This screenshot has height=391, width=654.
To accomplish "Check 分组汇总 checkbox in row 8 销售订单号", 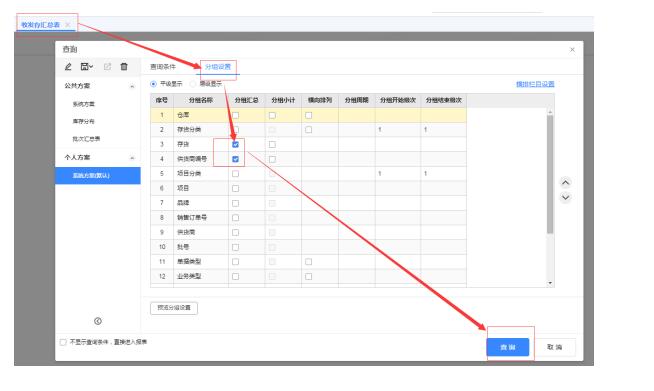I will tap(236, 218).
